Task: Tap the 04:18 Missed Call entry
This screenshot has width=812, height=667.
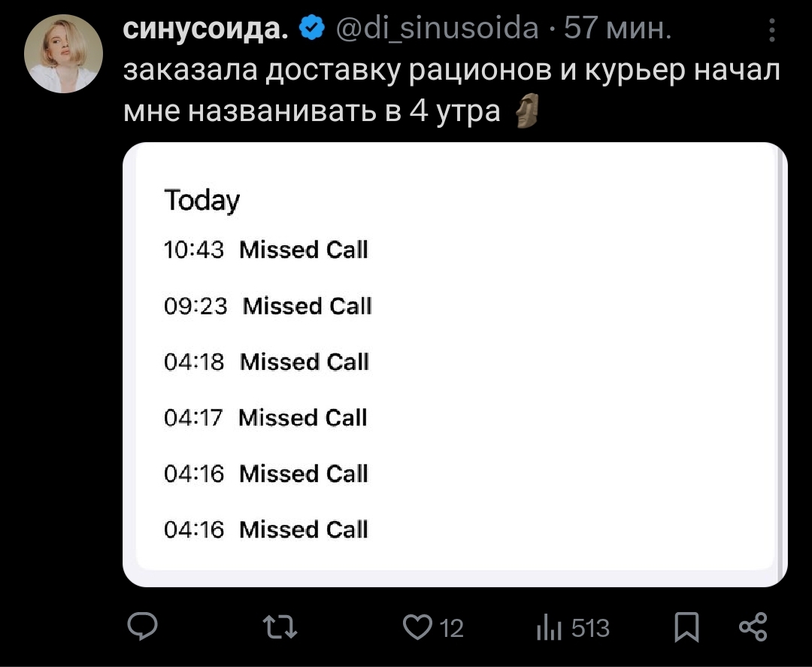Action: (x=266, y=362)
